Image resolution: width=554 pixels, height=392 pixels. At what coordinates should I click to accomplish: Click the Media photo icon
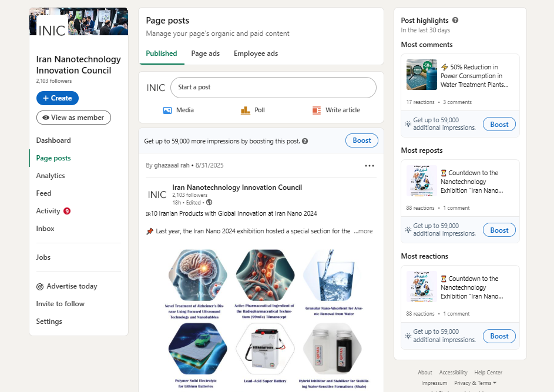(x=167, y=110)
